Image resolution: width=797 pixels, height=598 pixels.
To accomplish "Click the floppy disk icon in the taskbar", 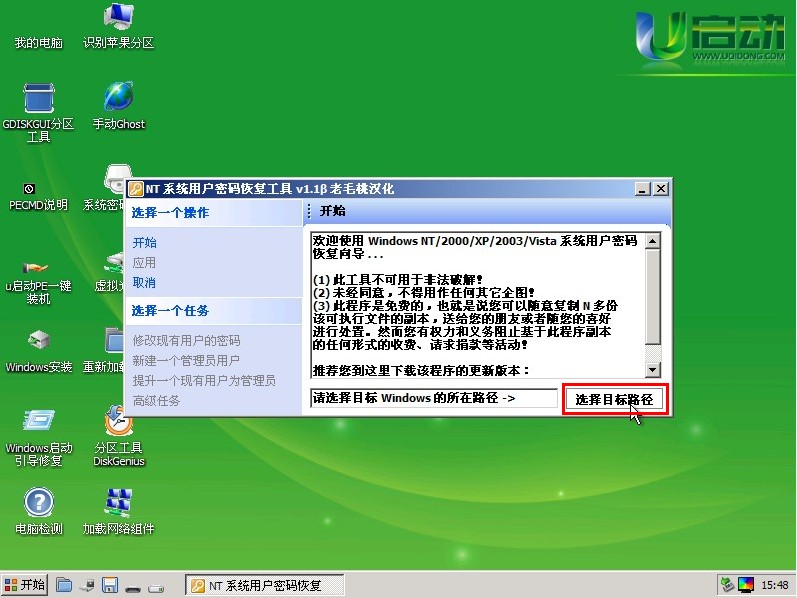I will [110, 585].
